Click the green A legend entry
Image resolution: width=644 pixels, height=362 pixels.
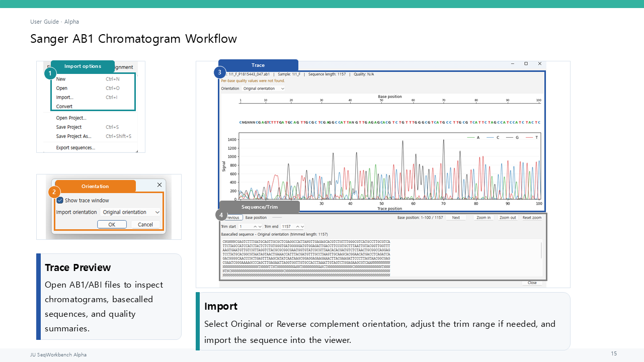click(473, 137)
